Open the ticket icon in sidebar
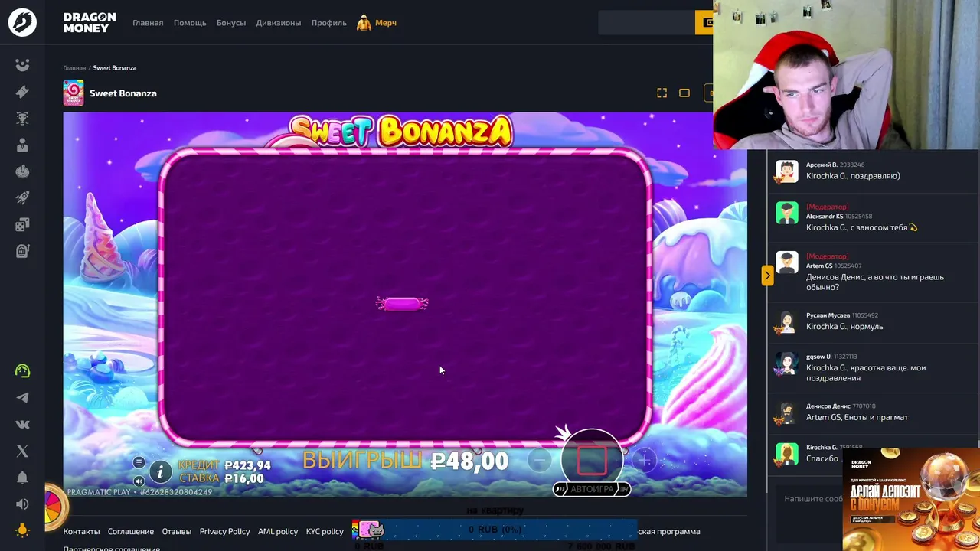980x551 pixels. (22, 92)
